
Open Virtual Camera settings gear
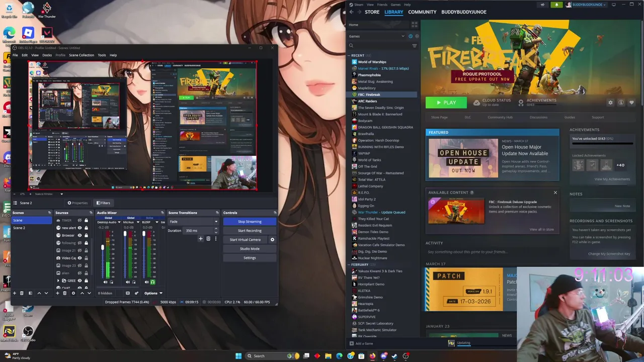tap(272, 240)
